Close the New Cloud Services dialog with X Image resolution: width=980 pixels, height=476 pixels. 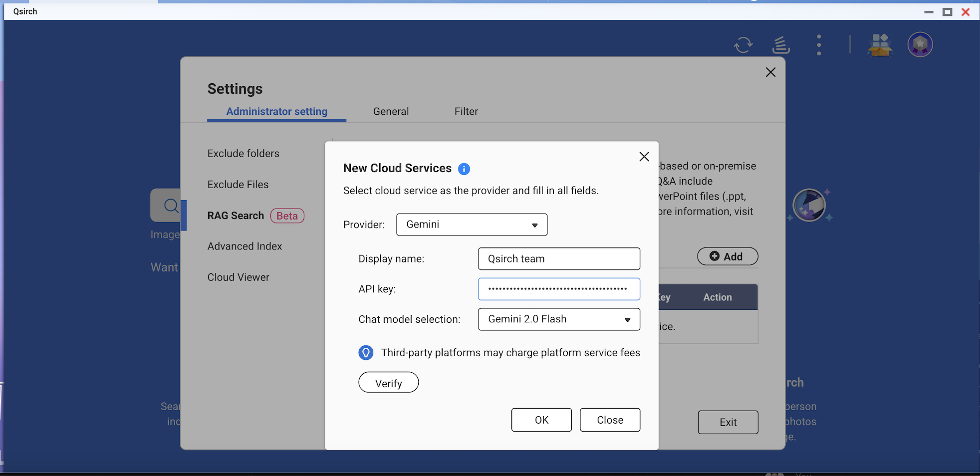[x=644, y=157]
